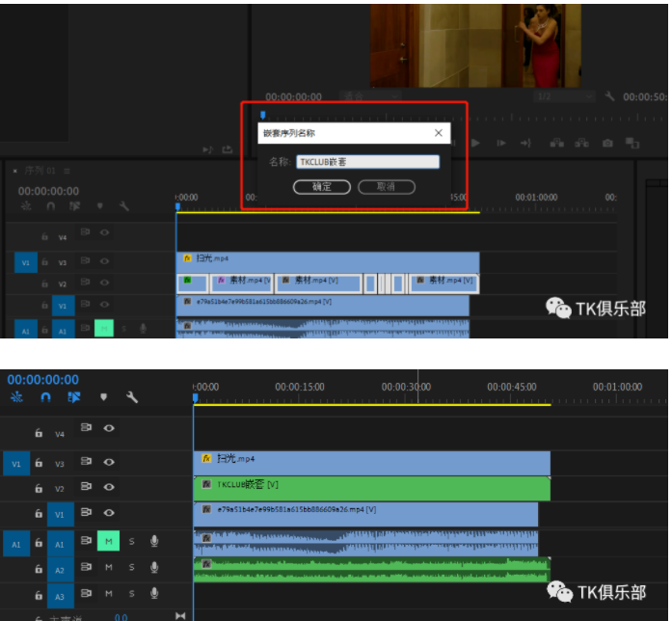Toggle V1 source patch beside V3 in lower timeline
This screenshot has width=672, height=621.
point(16,464)
